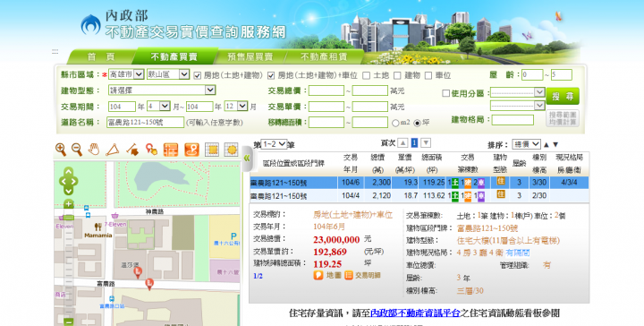Open the 建物型態 請選擇 dropdown
The image size is (644, 326).
tap(162, 90)
